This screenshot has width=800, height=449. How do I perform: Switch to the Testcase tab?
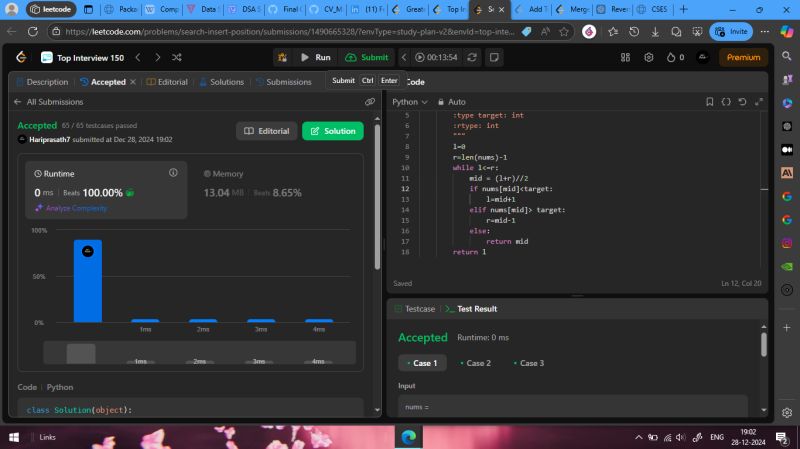(x=415, y=309)
